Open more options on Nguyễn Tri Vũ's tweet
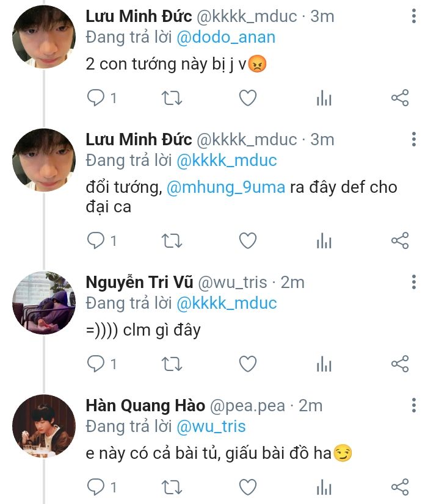Image resolution: width=439 pixels, height=504 pixels. (414, 282)
